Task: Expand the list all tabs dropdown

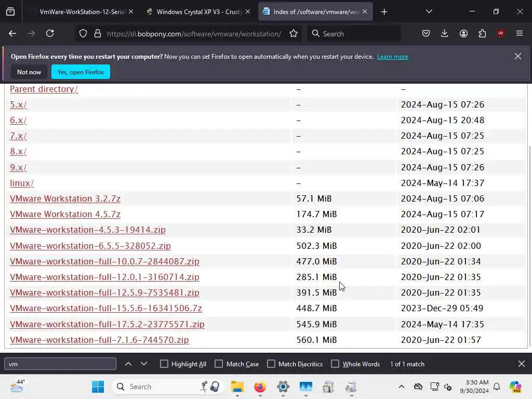Action: coord(429,12)
